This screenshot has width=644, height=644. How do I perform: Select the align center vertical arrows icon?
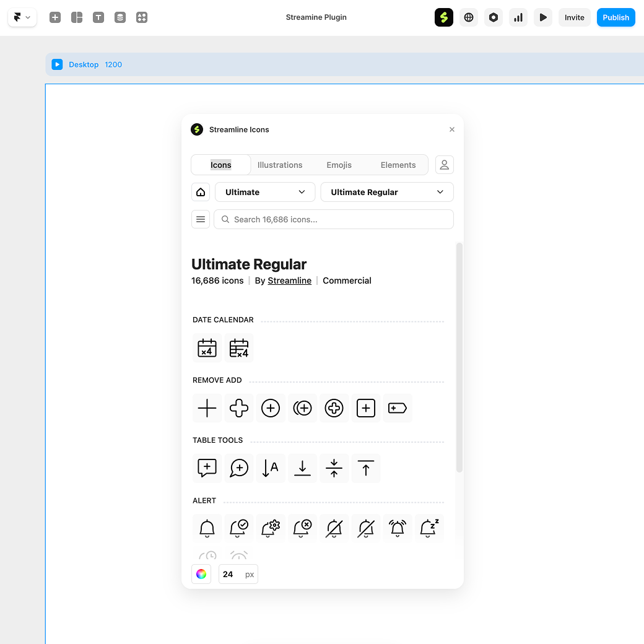pyautogui.click(x=334, y=468)
